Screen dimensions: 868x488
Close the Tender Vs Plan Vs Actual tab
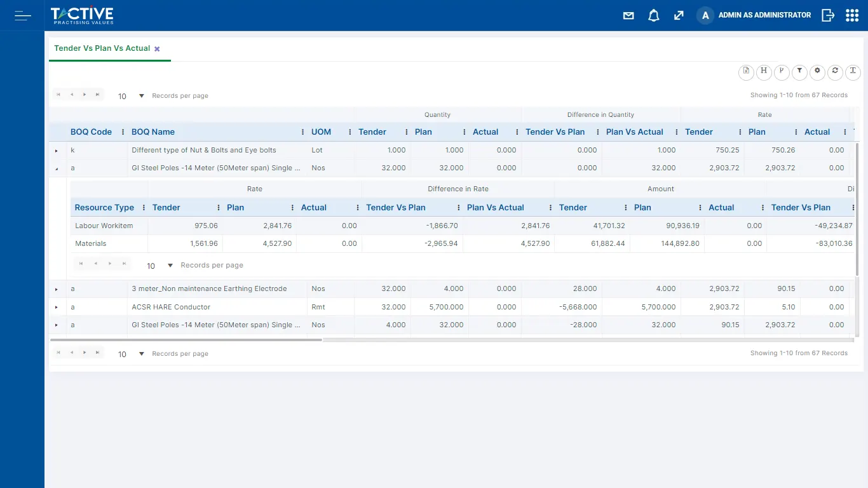click(x=157, y=49)
